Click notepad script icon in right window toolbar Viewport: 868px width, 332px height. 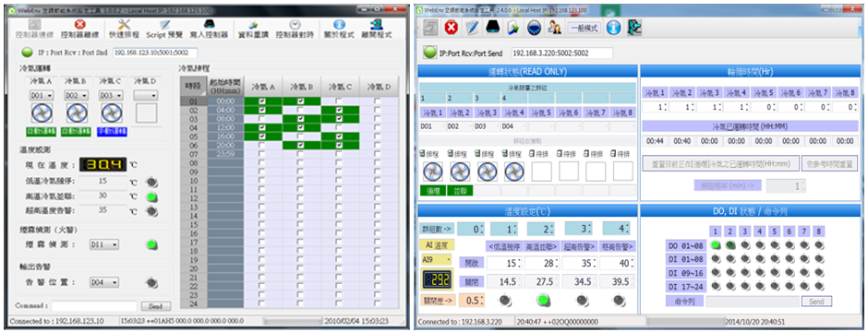coord(472,28)
